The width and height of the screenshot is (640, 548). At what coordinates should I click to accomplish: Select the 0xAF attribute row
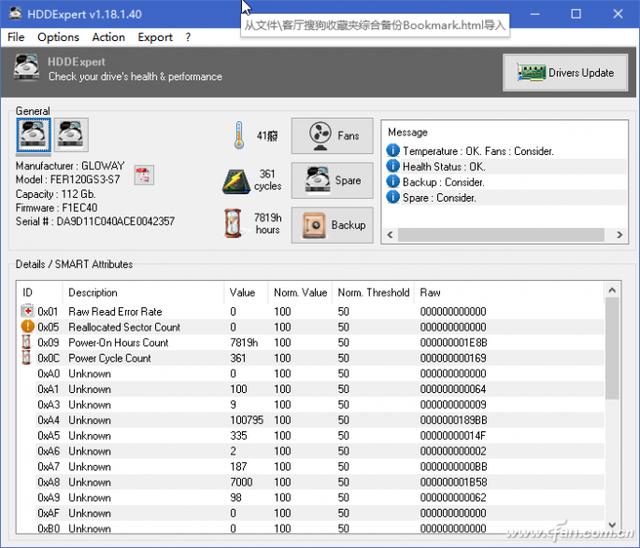310,513
